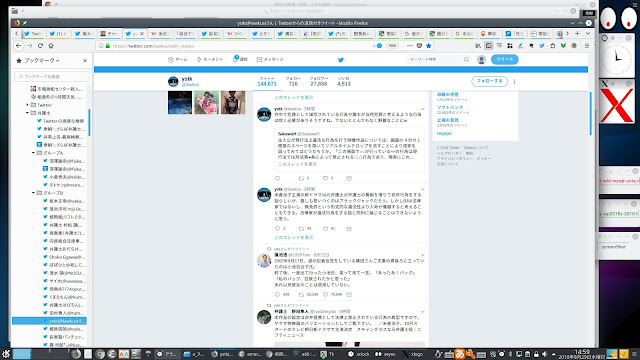Click the xeyes taskbar entry
Viewport: 640px width, 360px height.
pyautogui.click(x=386, y=354)
